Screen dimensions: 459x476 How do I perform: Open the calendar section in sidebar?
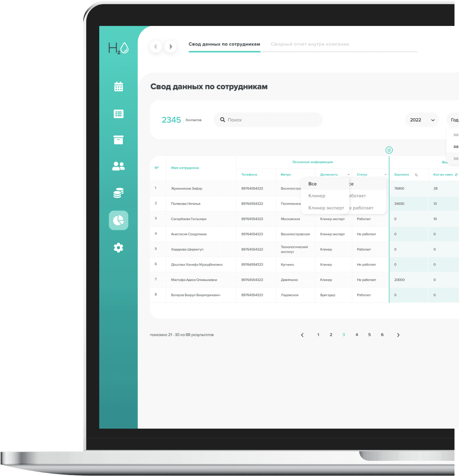[x=118, y=87]
